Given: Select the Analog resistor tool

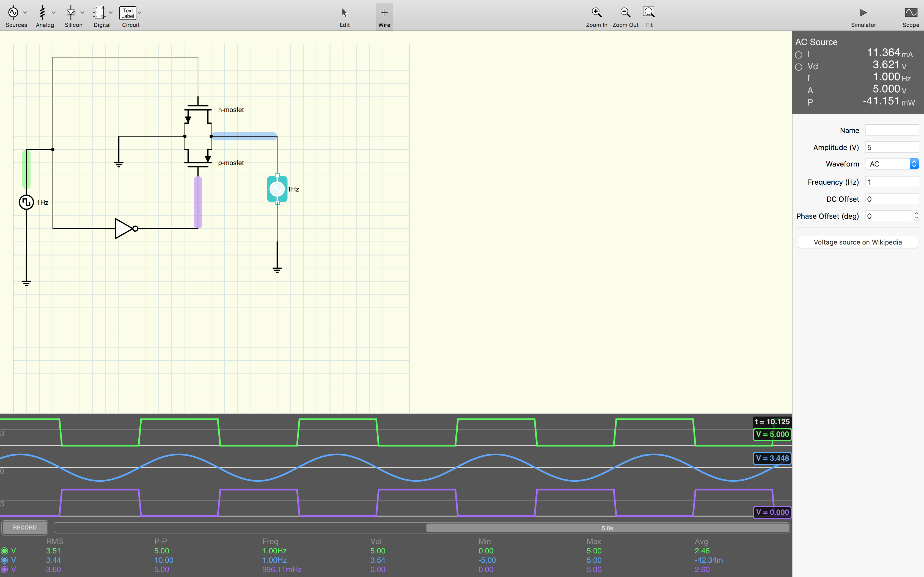Looking at the screenshot, I should (x=42, y=13).
